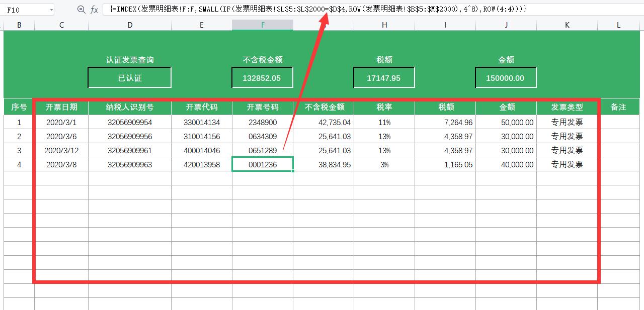Click 专用发票 cell in the first data row
Viewport: 644px width, 310px height.
[x=567, y=122]
